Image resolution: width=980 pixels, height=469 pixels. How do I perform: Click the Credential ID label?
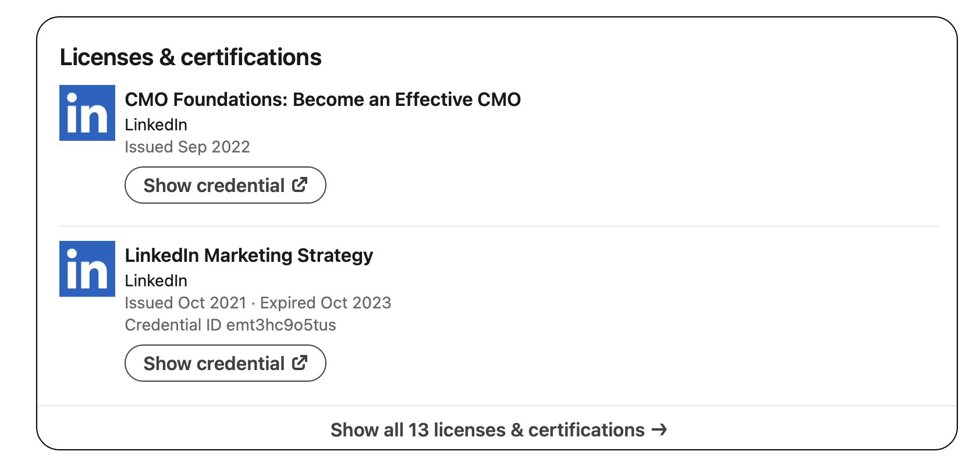click(173, 325)
